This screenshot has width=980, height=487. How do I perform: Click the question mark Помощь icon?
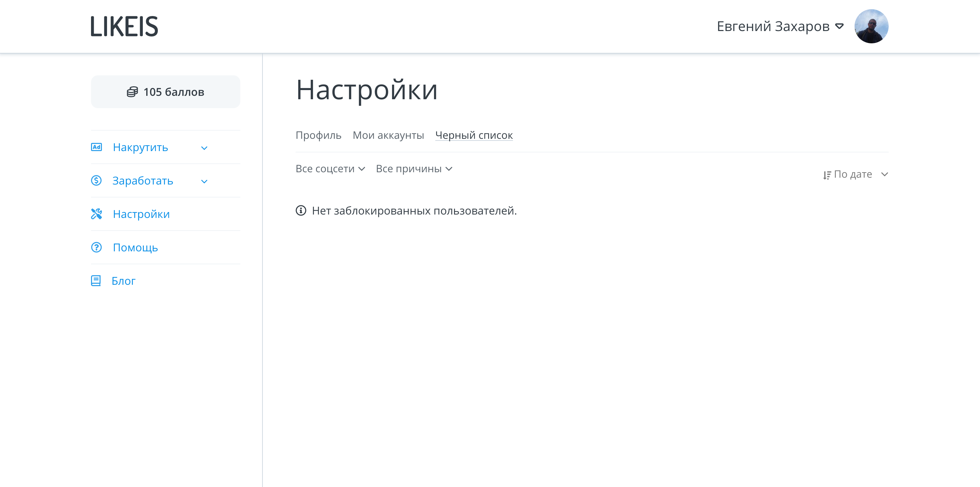96,247
